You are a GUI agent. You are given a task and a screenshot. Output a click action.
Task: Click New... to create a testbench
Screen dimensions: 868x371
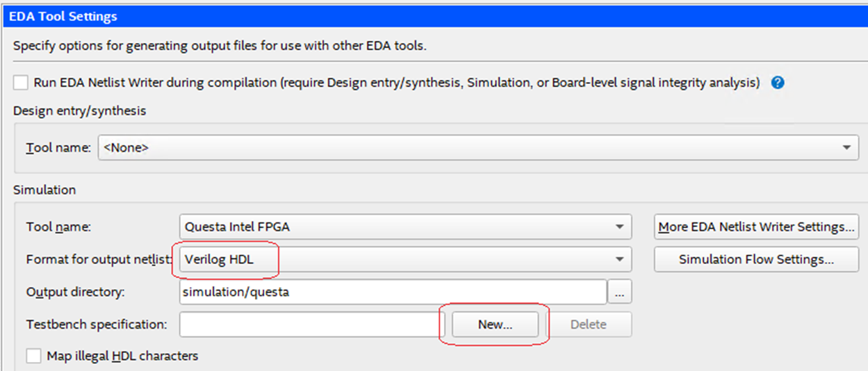coord(495,324)
